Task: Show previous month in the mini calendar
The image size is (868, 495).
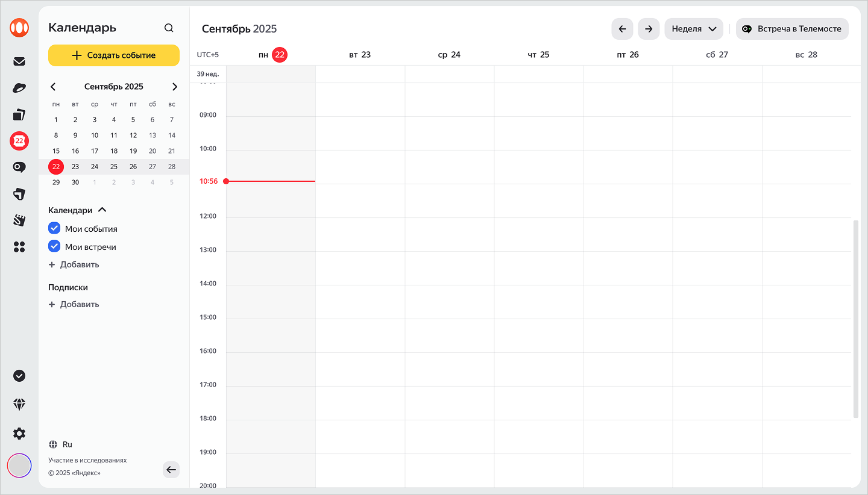Action: click(53, 87)
